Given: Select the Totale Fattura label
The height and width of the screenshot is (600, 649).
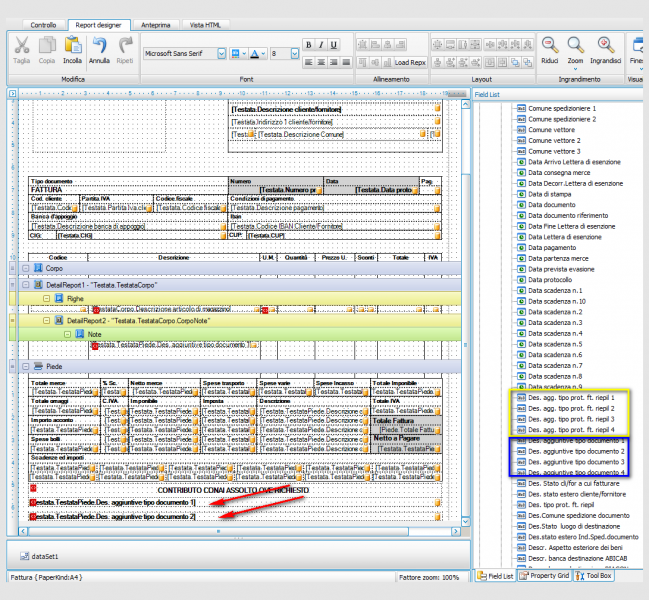Looking at the screenshot, I should coord(393,421).
